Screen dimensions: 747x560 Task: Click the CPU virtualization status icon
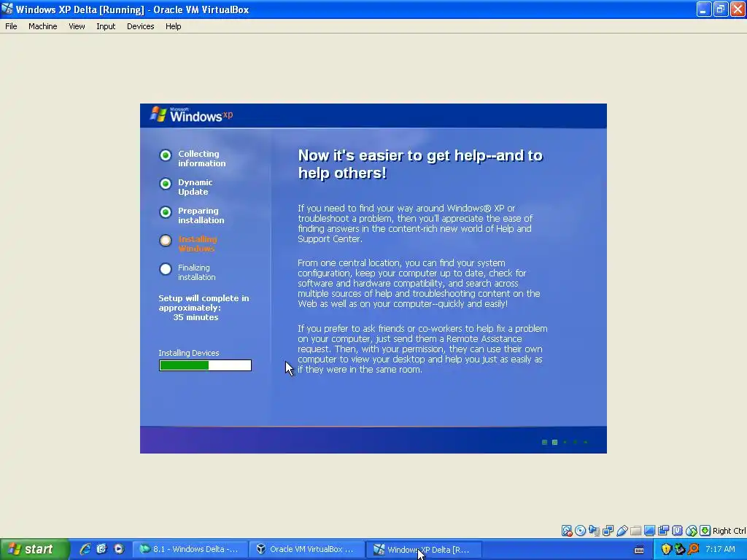coord(677,531)
